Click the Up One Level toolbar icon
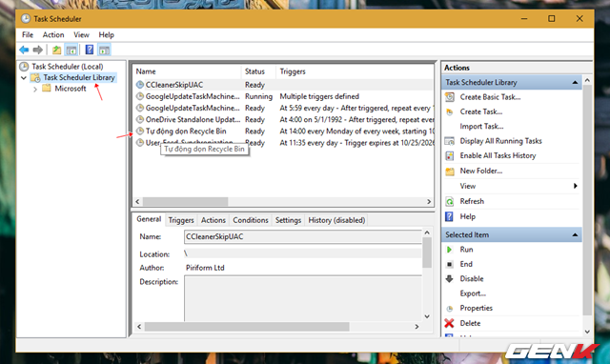This screenshot has width=610, height=364. tap(57, 50)
